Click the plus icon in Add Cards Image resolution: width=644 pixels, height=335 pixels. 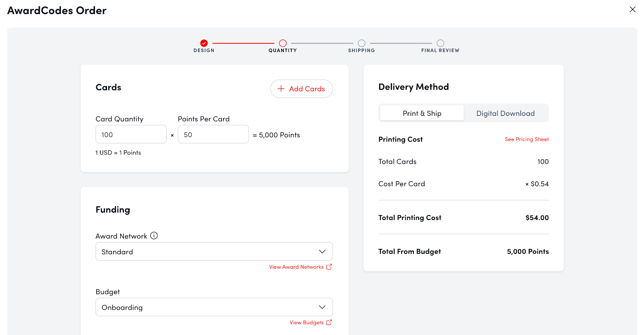pyautogui.click(x=281, y=89)
